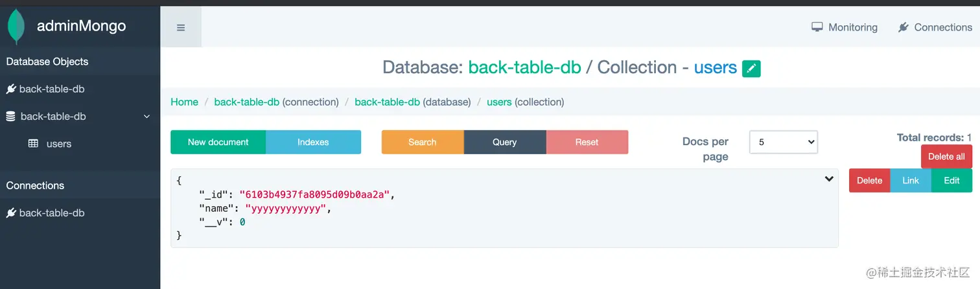The width and height of the screenshot is (980, 289).
Task: Click the database stack icon in sidebar
Action: click(x=10, y=117)
